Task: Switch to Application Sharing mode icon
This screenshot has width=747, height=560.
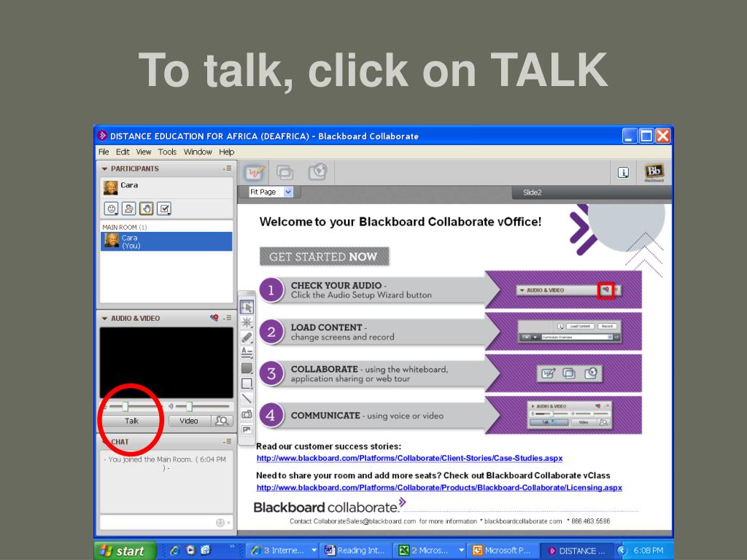Action: [285, 172]
